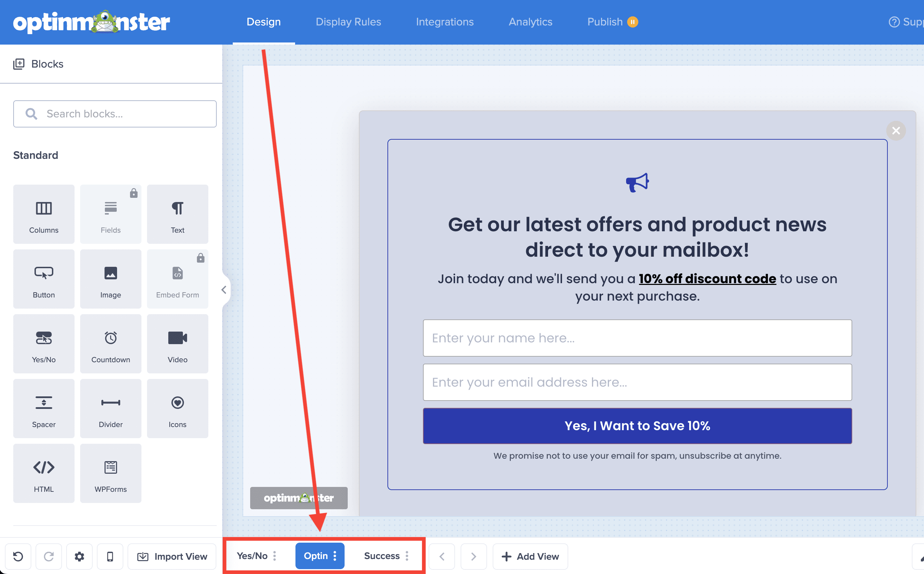The image size is (924, 574).
Task: Click the Search blocks input field
Action: point(115,114)
